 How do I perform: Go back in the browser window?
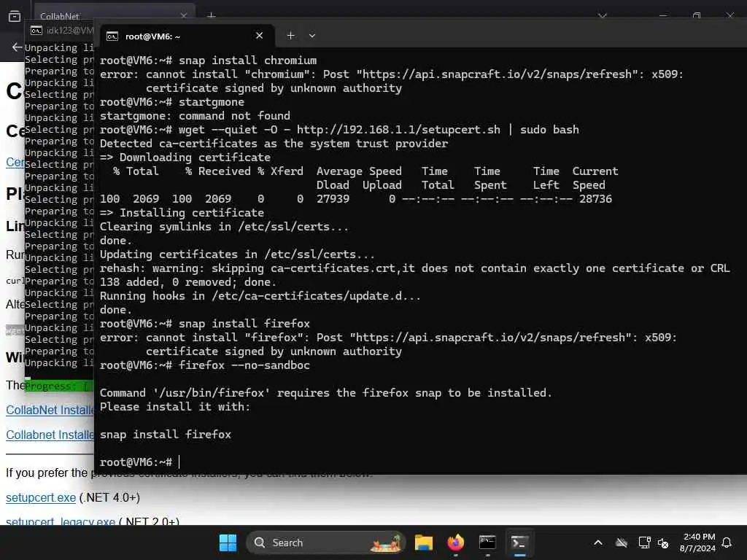coord(18,47)
